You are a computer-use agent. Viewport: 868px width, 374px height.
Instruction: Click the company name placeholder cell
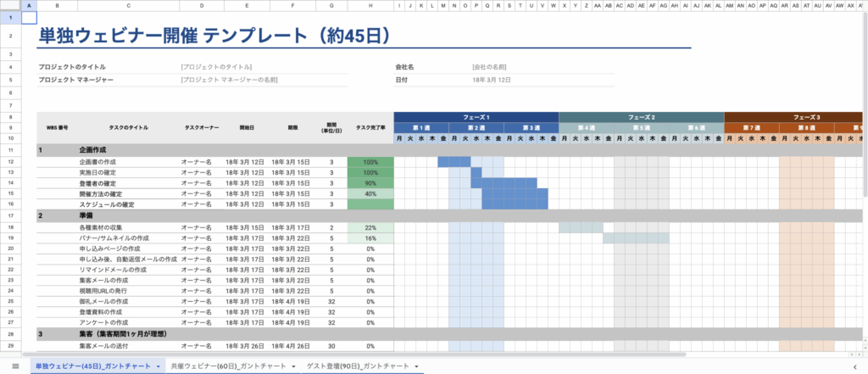coord(489,66)
